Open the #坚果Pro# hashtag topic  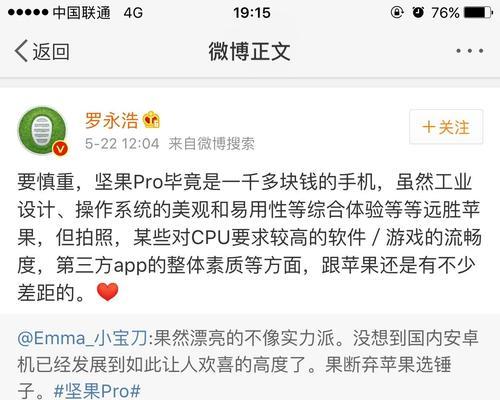tap(97, 391)
